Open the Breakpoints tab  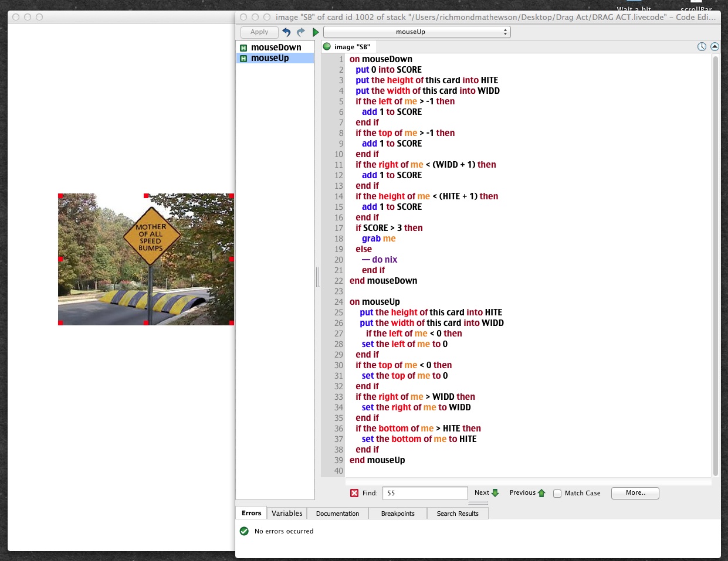coord(398,514)
